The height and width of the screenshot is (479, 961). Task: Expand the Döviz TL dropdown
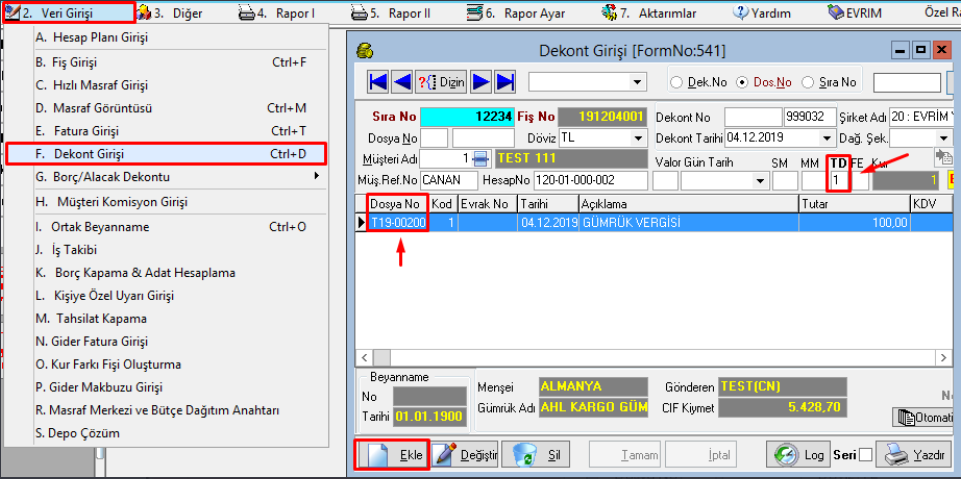pyautogui.click(x=637, y=138)
